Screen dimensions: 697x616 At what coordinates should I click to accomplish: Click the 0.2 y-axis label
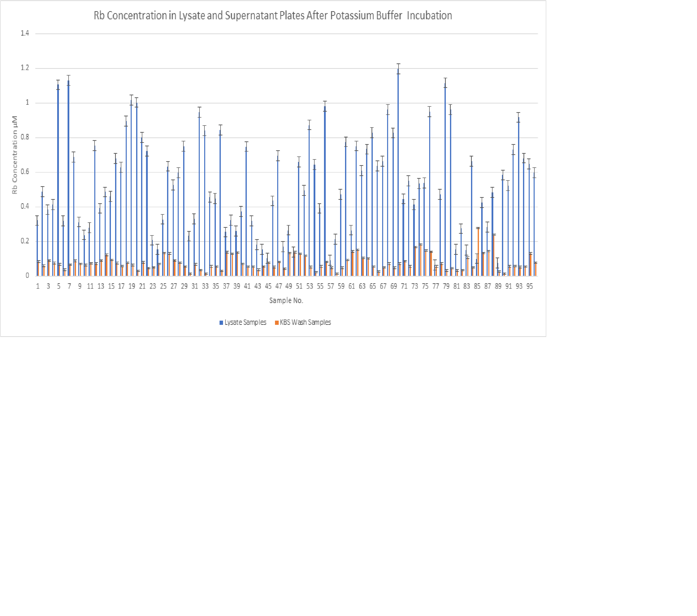tap(25, 241)
